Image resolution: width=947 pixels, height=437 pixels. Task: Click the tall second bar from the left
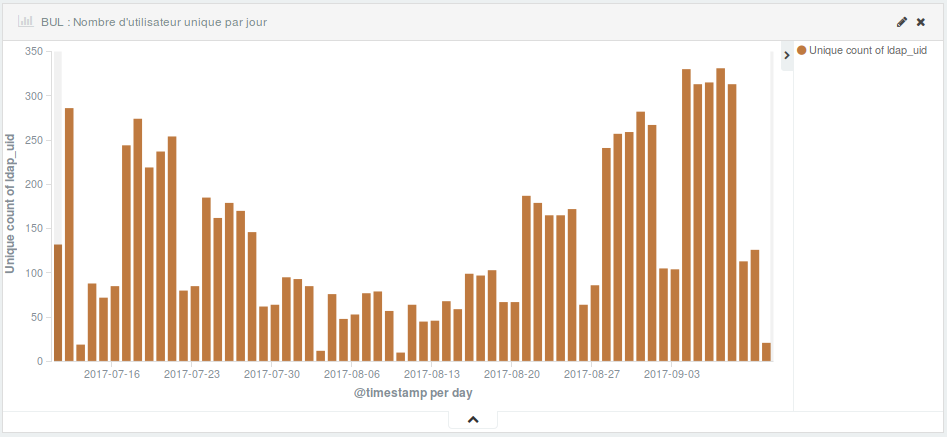click(x=69, y=234)
